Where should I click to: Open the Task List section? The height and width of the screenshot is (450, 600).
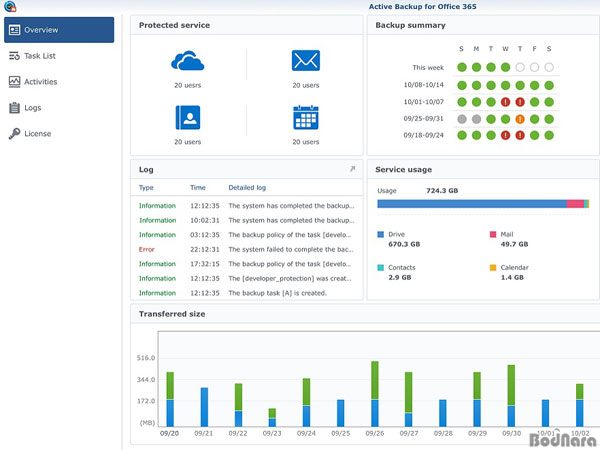click(x=40, y=56)
